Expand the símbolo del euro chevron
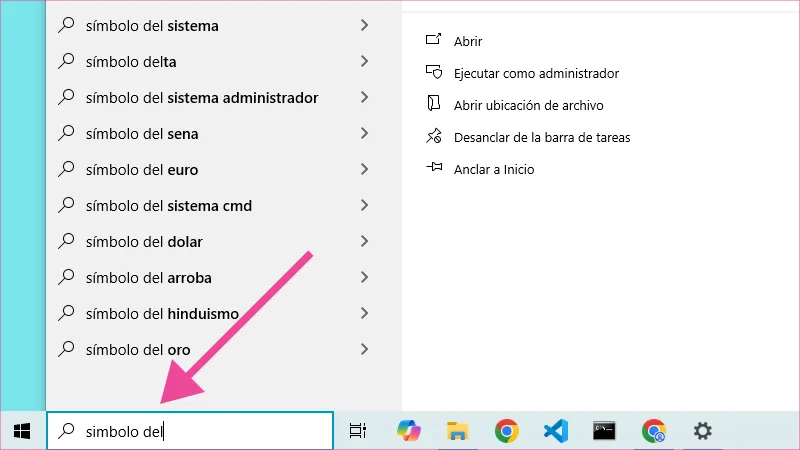Viewport: 800px width, 450px height. (x=364, y=169)
